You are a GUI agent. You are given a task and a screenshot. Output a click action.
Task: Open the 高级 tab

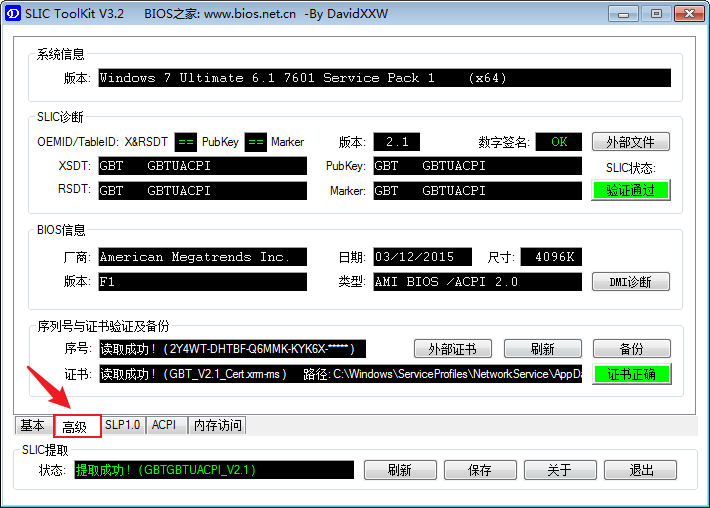click(x=76, y=426)
